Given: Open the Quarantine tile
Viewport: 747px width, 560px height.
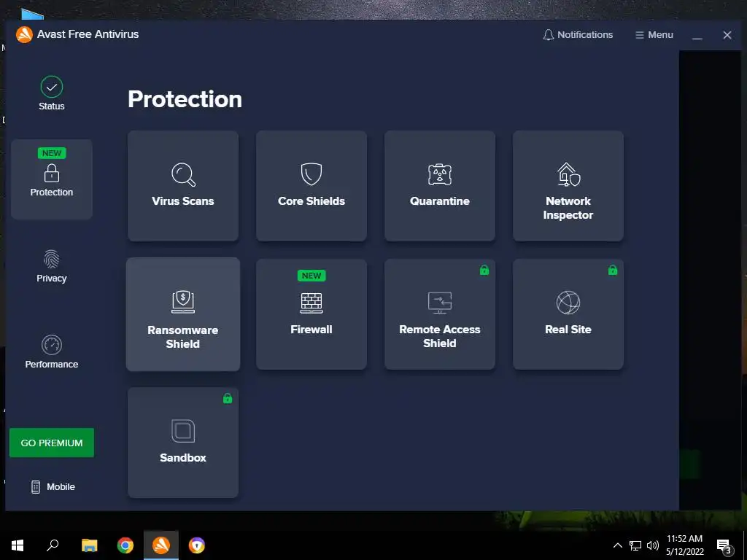Looking at the screenshot, I should (440, 186).
